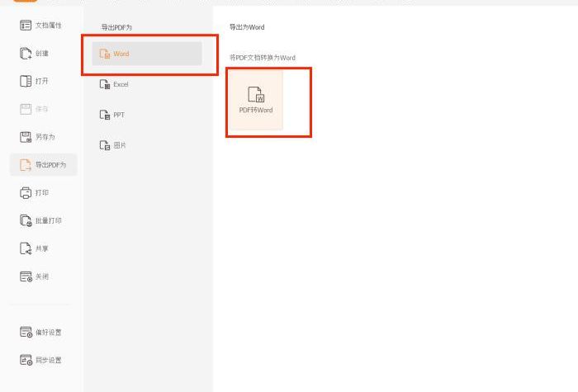Viewport: 578px width, 392px height.
Task: Click the 打印 printer icon
Action: coord(26,192)
